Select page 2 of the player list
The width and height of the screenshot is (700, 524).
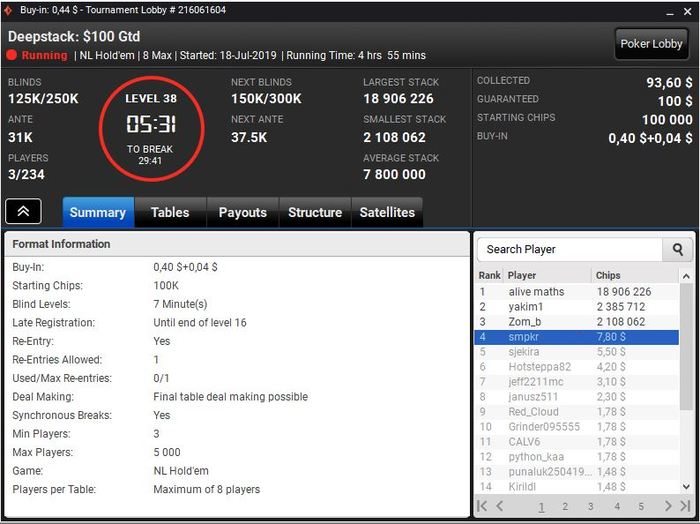[x=565, y=507]
